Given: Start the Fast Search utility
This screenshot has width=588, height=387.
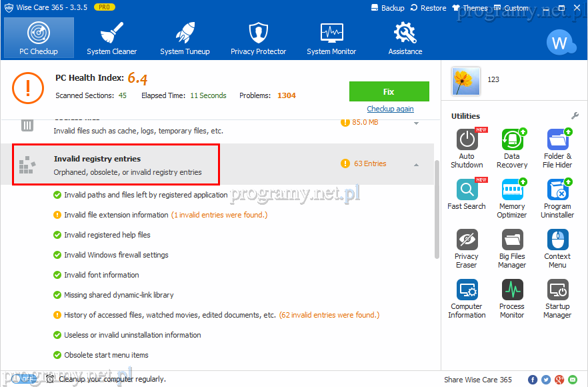Looking at the screenshot, I should click(x=467, y=190).
